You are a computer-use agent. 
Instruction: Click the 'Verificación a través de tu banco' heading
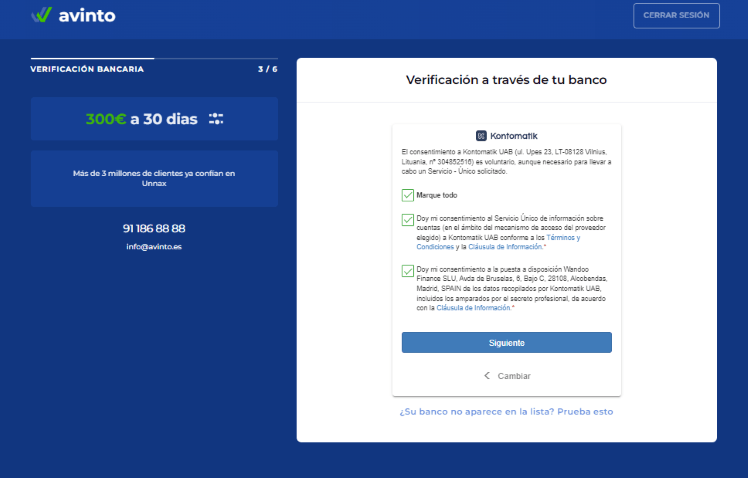coord(506,80)
